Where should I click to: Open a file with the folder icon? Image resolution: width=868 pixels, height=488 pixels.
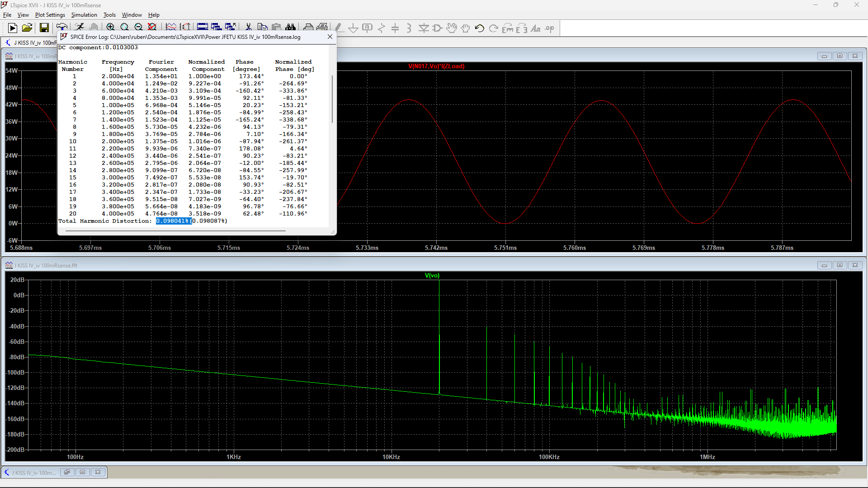click(27, 28)
